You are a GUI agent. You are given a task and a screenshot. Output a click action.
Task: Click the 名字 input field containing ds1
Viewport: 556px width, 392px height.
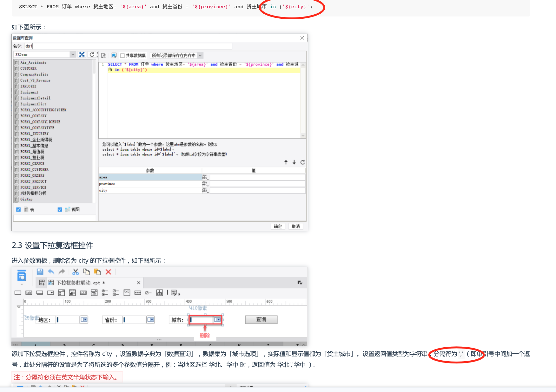(x=128, y=46)
